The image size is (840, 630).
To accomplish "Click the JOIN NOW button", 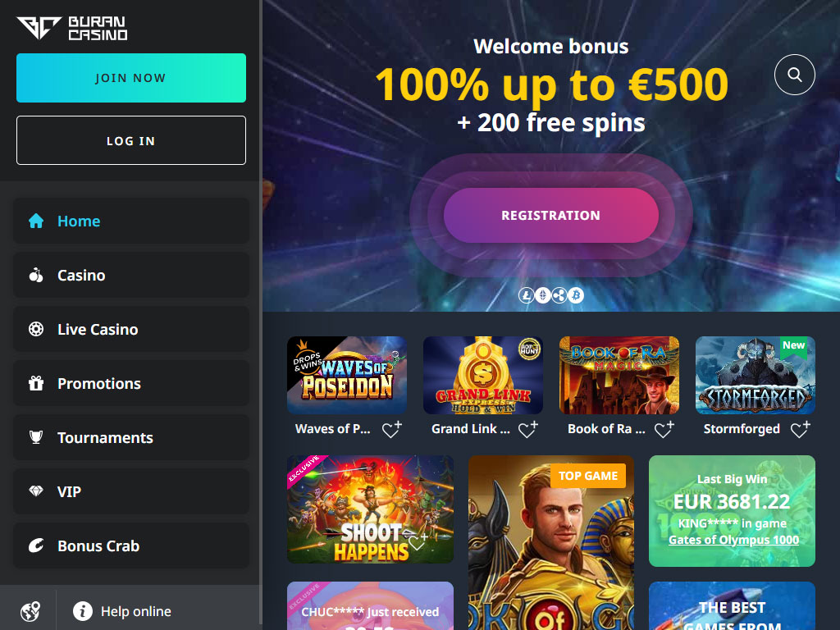I will [x=131, y=78].
